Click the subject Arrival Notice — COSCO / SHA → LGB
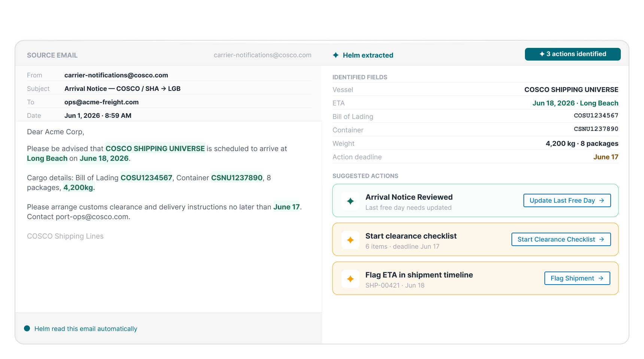This screenshot has width=644, height=359. click(122, 89)
